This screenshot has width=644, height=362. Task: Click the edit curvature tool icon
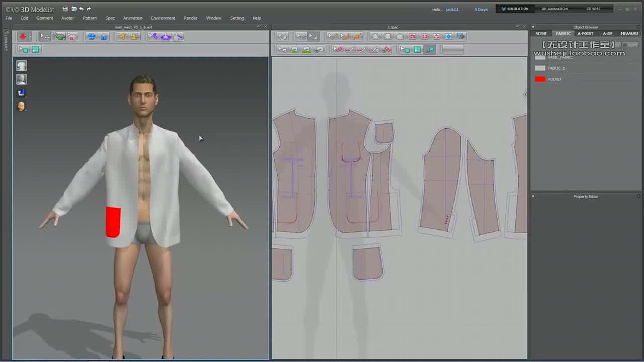344,36
